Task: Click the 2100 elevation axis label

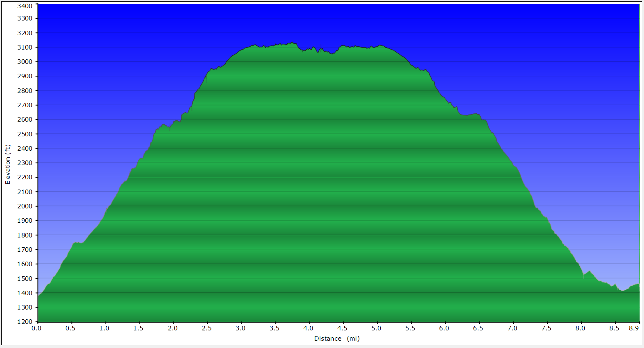Action: 25,192
